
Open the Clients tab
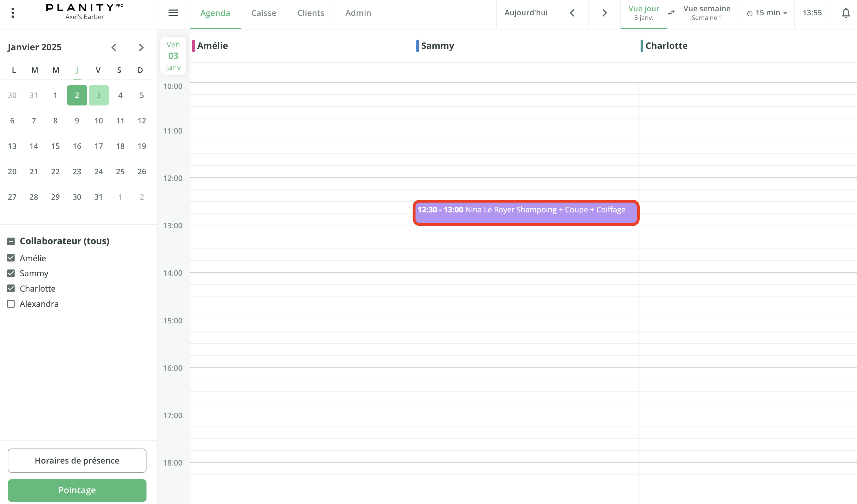(311, 13)
